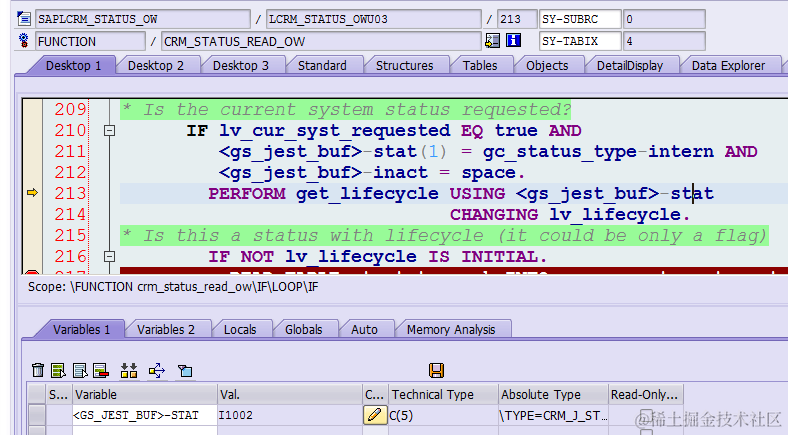Switch to Desktop 1 tab
Screen dimensions: 788x435
(73, 66)
